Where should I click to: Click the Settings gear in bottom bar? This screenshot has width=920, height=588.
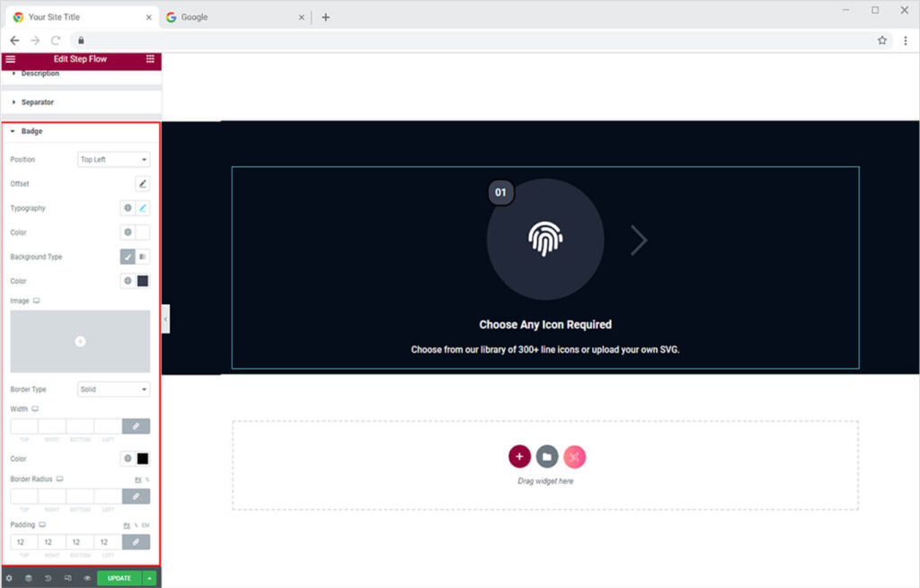(9, 578)
